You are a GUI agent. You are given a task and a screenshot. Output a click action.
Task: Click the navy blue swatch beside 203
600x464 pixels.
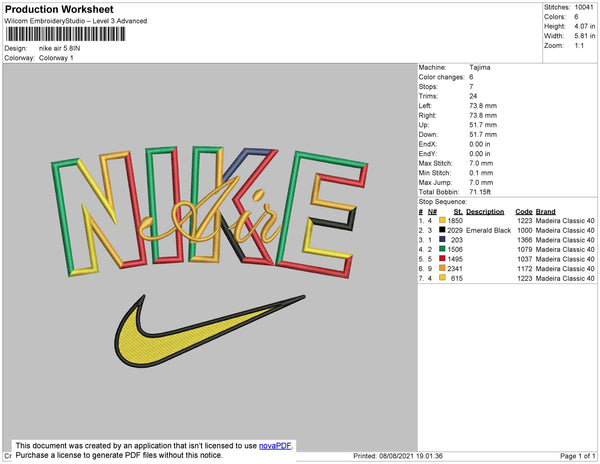click(x=442, y=239)
